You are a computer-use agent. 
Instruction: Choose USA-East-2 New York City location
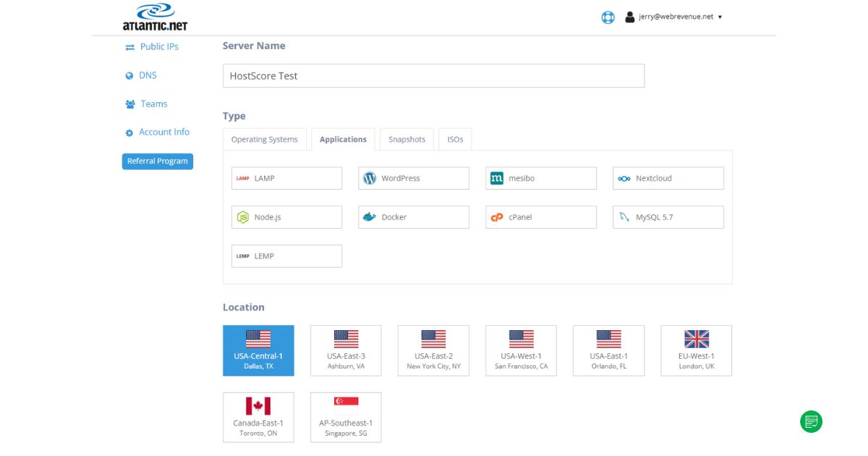(433, 350)
